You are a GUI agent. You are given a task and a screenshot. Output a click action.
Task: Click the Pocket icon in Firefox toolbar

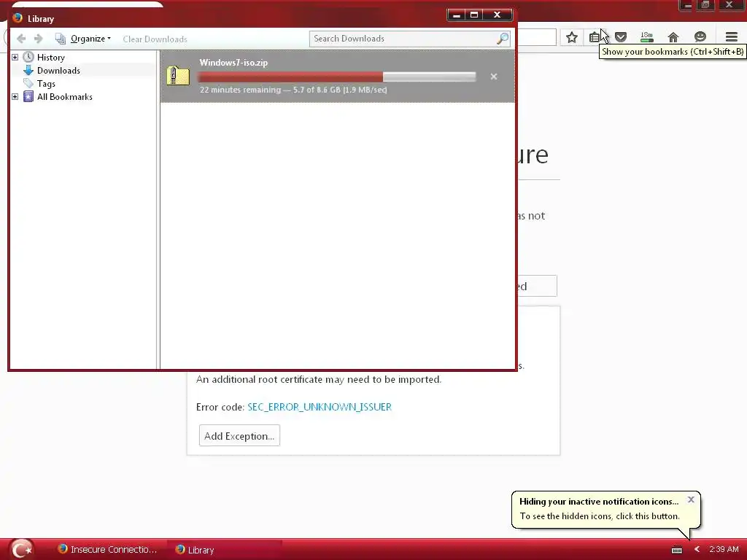tap(620, 37)
